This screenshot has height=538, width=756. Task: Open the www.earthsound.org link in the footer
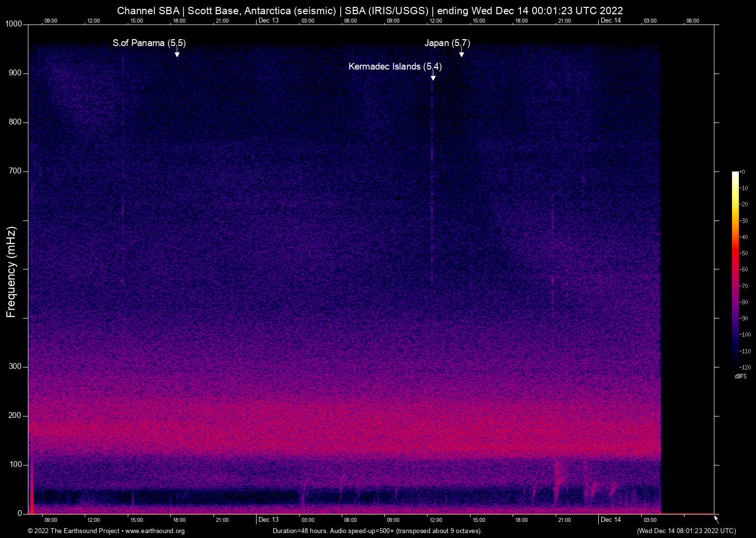(155, 531)
